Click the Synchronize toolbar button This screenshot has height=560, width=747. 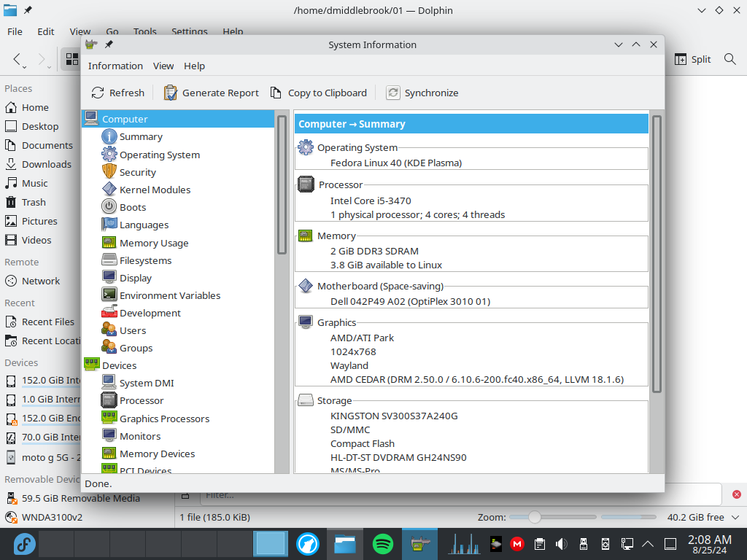pyautogui.click(x=422, y=93)
